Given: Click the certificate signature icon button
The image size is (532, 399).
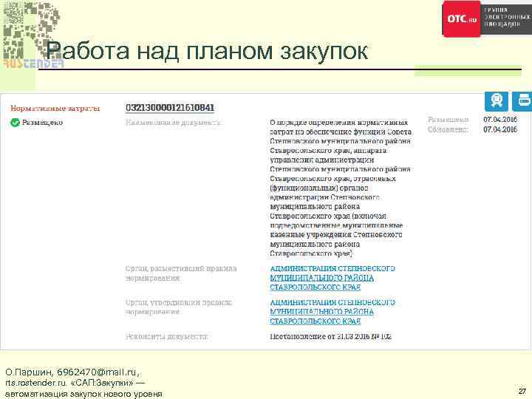Looking at the screenshot, I should [x=497, y=101].
